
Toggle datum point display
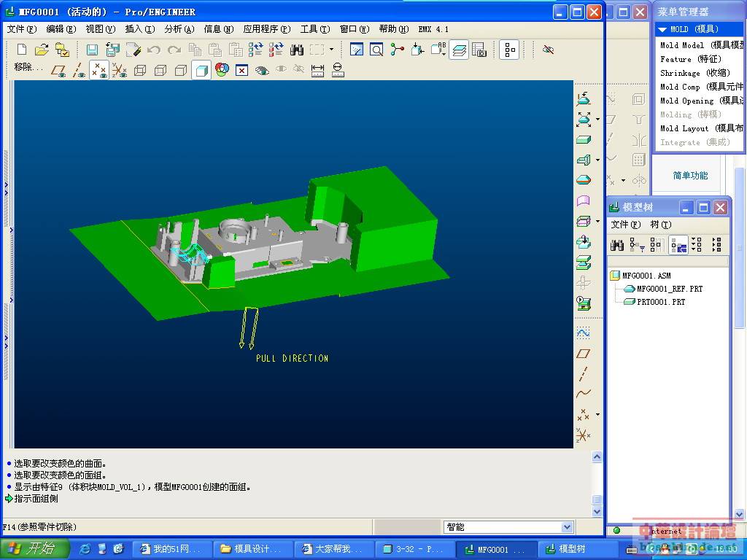pyautogui.click(x=98, y=70)
